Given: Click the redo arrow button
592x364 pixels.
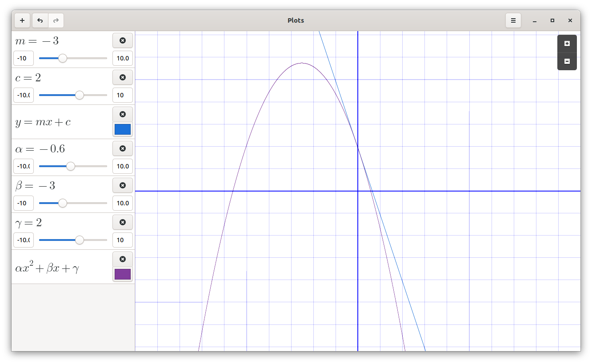Looking at the screenshot, I should tap(56, 20).
